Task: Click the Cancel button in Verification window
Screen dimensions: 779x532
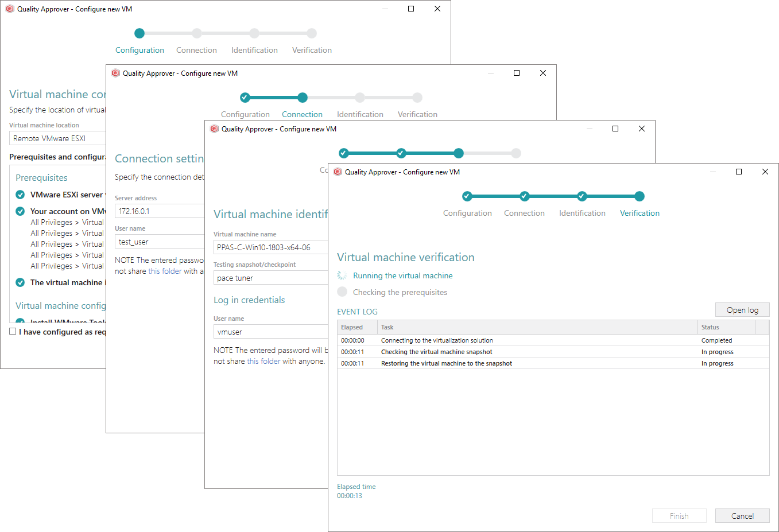Action: [x=742, y=516]
